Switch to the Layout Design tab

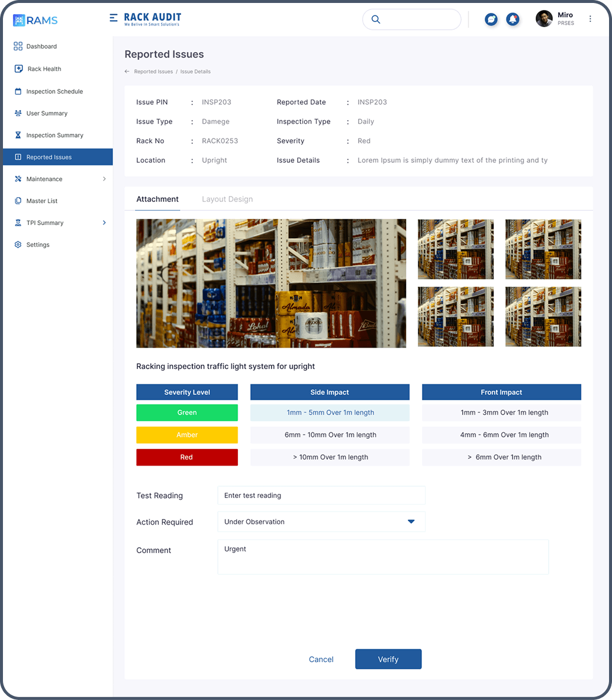(227, 199)
